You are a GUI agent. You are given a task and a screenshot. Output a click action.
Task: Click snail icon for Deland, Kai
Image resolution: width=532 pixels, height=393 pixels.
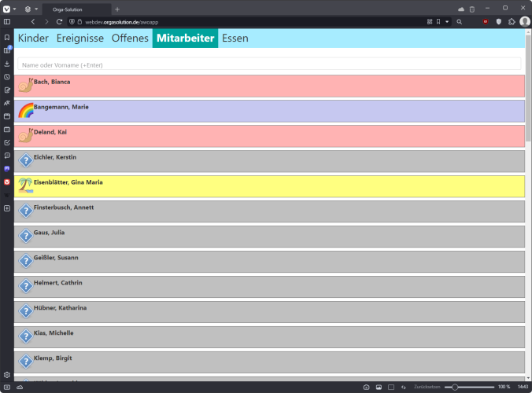[x=26, y=135]
